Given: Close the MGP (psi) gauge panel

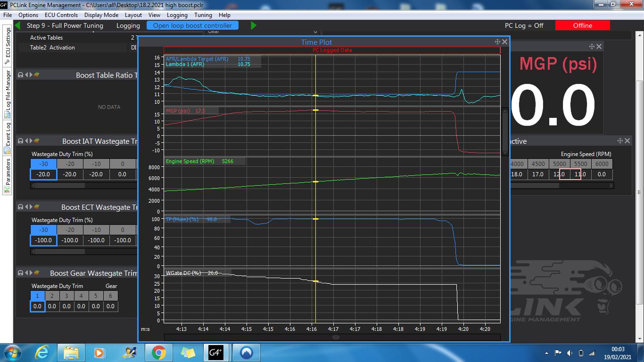Looking at the screenshot, I should tap(599, 46).
